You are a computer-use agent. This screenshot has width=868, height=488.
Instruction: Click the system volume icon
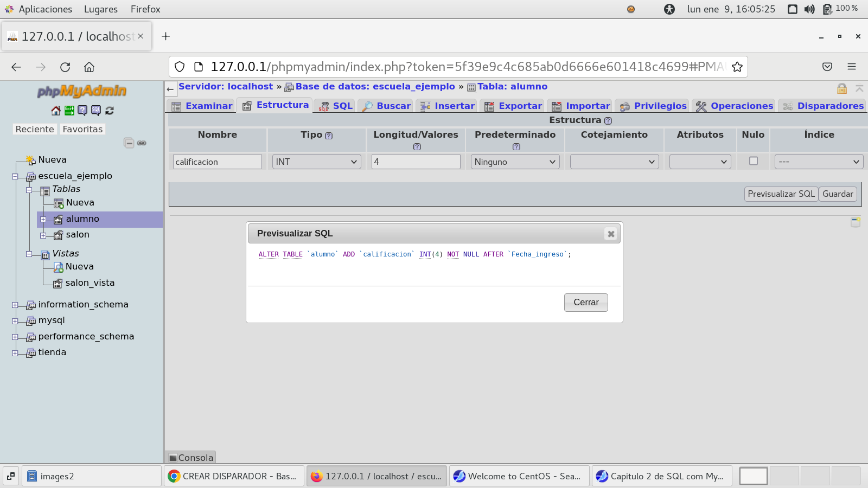(809, 9)
